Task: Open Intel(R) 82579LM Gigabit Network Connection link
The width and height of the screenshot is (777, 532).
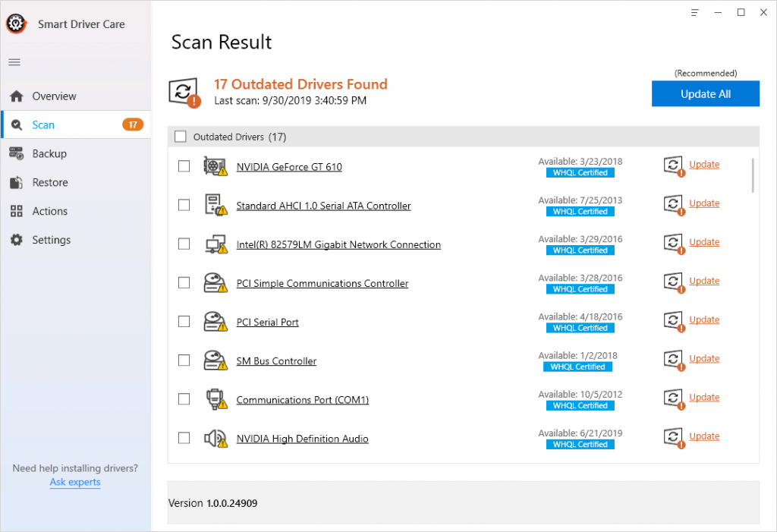Action: pyautogui.click(x=338, y=244)
